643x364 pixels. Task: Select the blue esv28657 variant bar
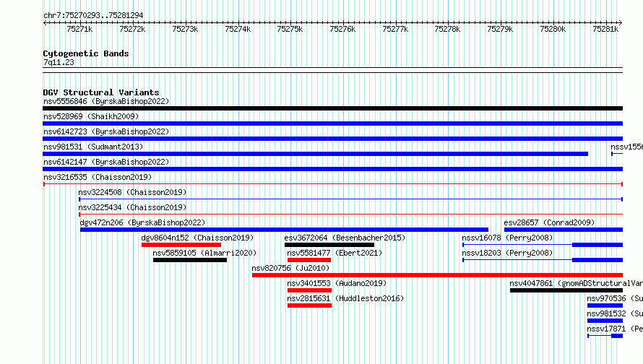[x=564, y=230]
